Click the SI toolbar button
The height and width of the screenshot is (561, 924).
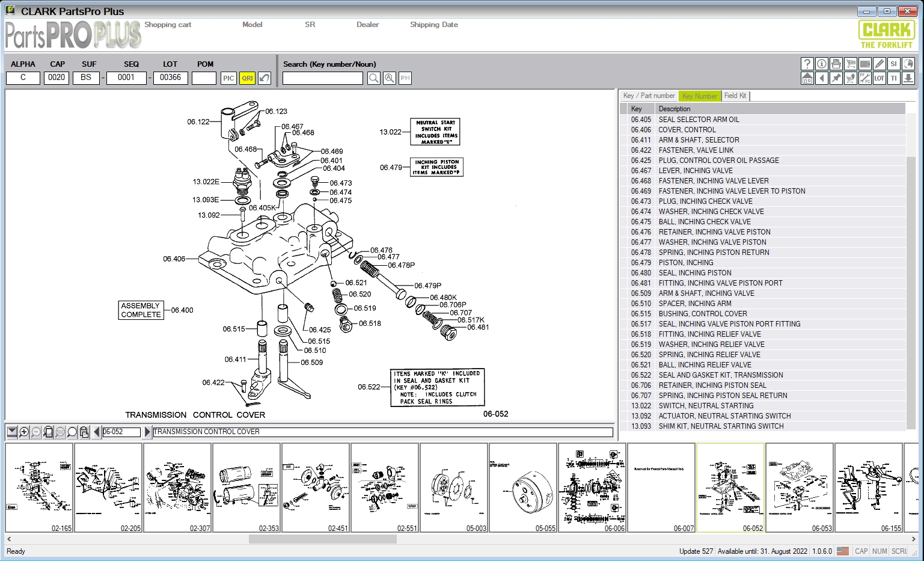click(894, 64)
